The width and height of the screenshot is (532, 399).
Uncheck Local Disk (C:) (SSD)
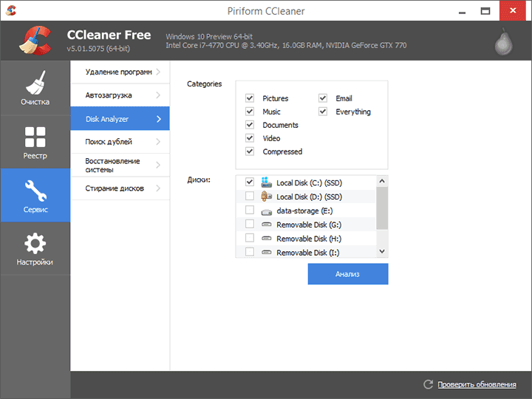pyautogui.click(x=250, y=182)
